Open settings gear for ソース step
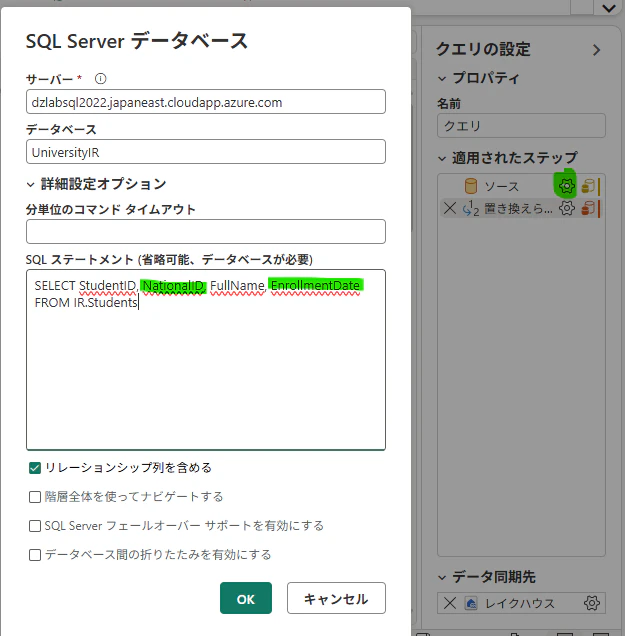 pyautogui.click(x=566, y=186)
